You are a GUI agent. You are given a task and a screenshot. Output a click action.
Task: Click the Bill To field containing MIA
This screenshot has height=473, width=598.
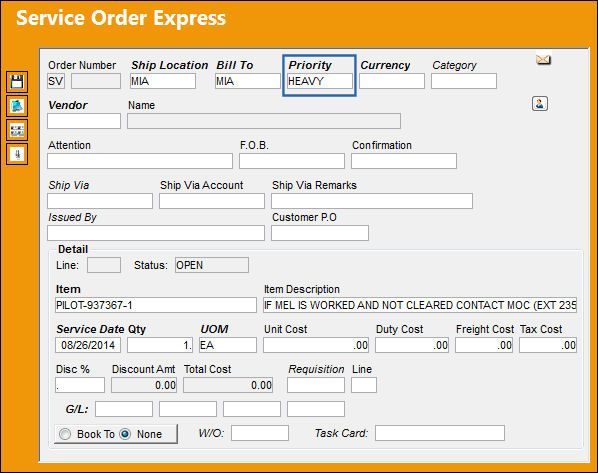coord(248,81)
